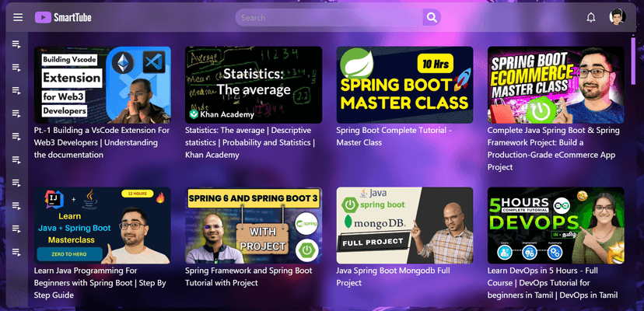The image size is (644, 311).
Task: Open Java Spring Boot Mongodb Full Project title
Action: pyautogui.click(x=393, y=277)
